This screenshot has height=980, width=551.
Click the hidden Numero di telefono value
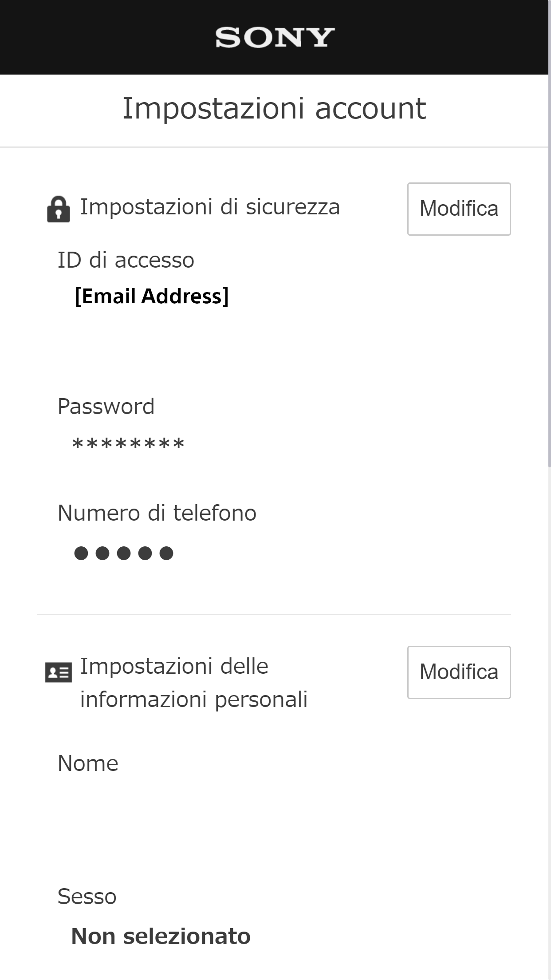click(x=122, y=553)
